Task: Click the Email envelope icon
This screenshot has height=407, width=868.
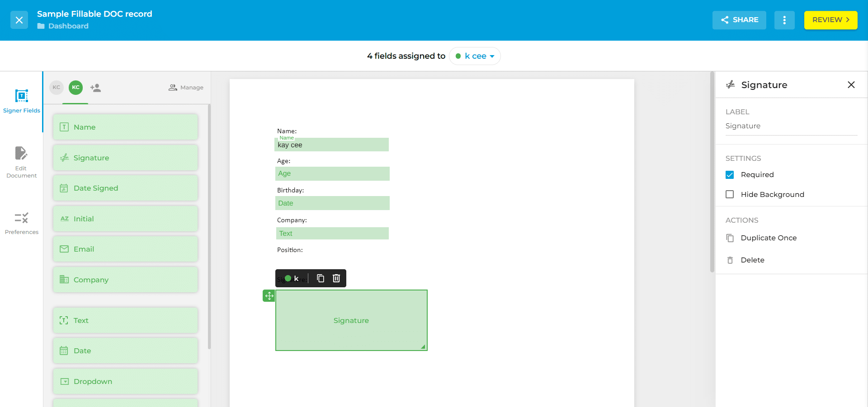Action: click(64, 249)
